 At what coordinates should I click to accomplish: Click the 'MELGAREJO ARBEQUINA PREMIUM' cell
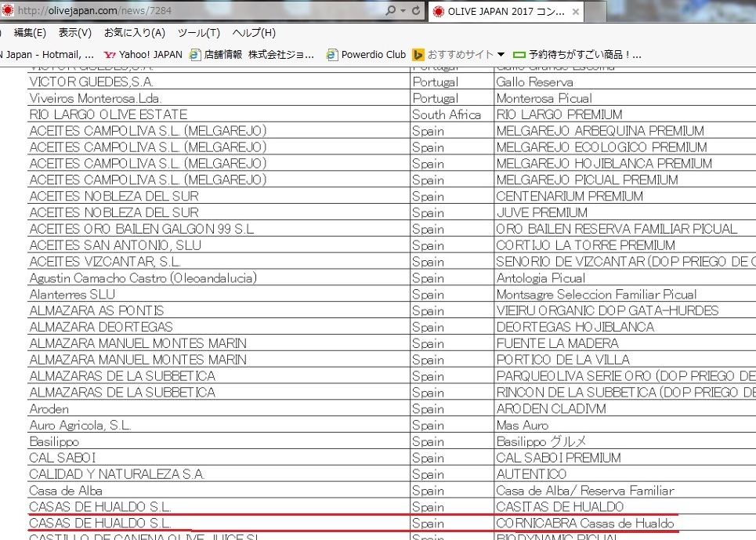coord(625,131)
